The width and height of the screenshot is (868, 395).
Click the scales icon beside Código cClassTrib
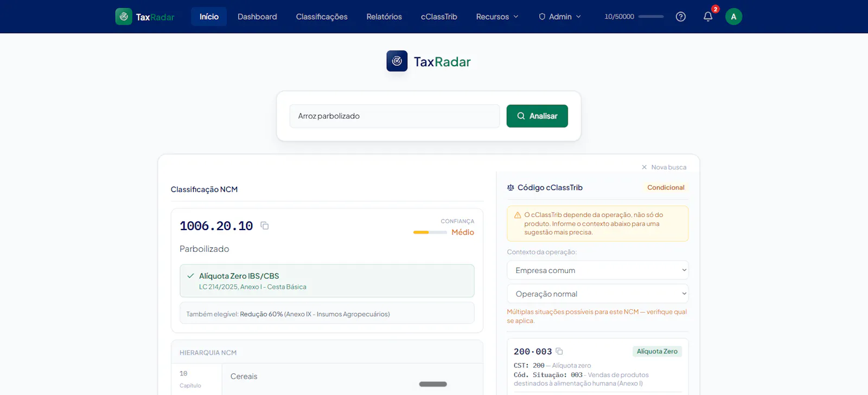pos(510,188)
